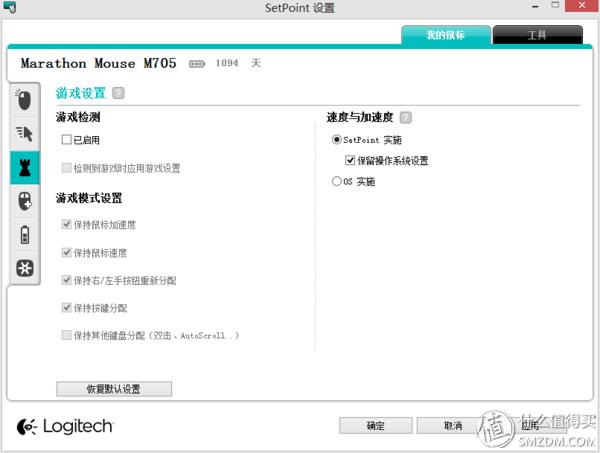Open the Unifying receiver star icon

(x=25, y=268)
